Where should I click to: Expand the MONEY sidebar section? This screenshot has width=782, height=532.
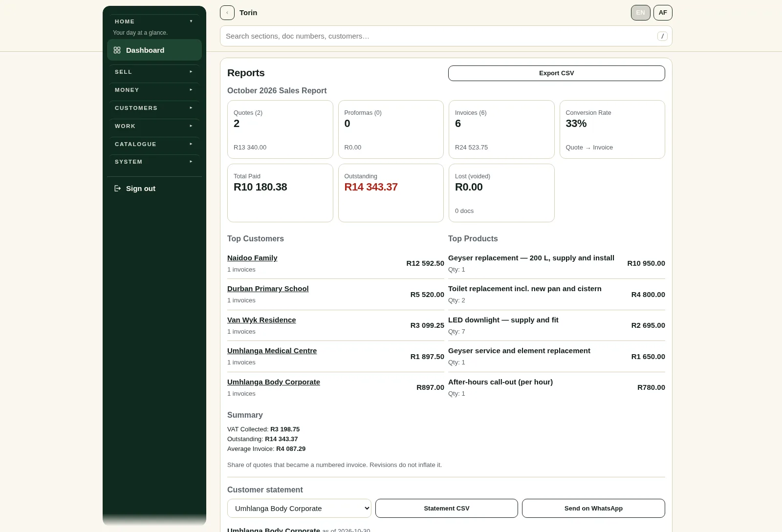pyautogui.click(x=154, y=90)
